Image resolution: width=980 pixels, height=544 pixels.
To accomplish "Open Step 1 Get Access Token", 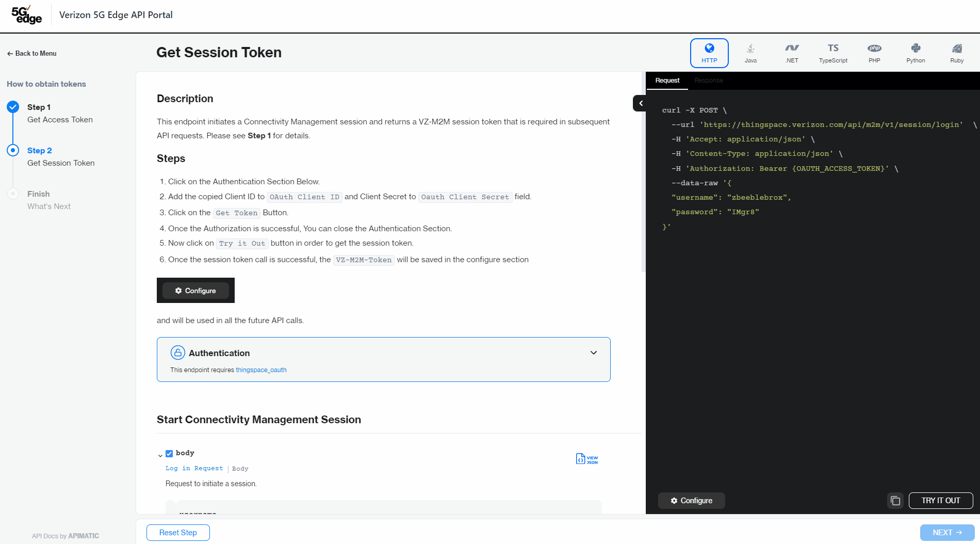I will [60, 113].
